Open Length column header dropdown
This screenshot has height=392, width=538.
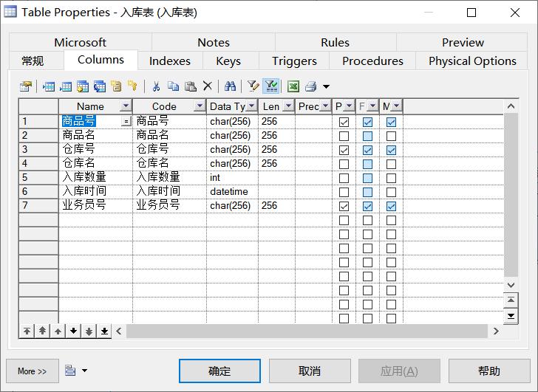[x=288, y=106]
